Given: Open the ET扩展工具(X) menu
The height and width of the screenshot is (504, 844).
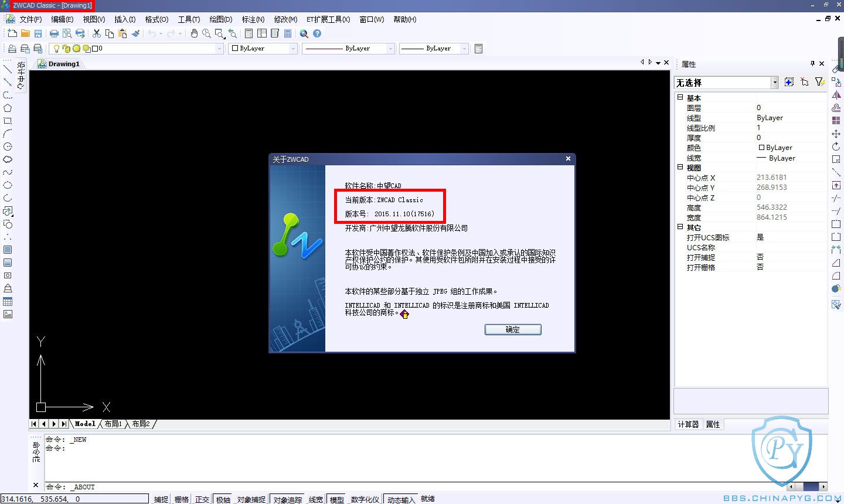Looking at the screenshot, I should [x=328, y=19].
